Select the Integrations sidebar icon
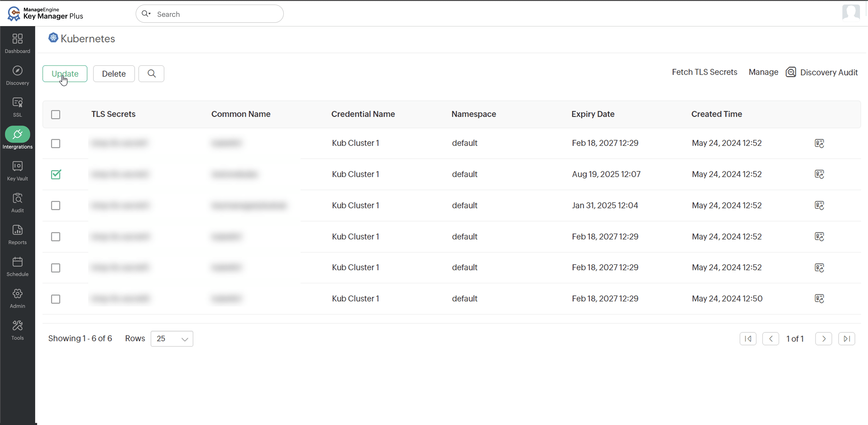This screenshot has height=425, width=868. (18, 134)
